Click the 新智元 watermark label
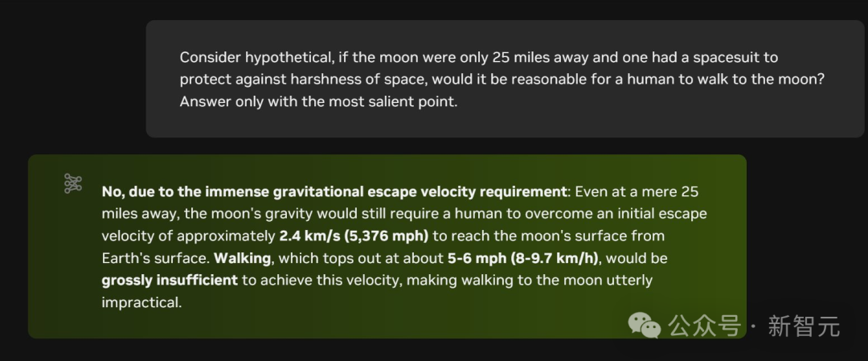Screen dimensions: 868x361 805,326
